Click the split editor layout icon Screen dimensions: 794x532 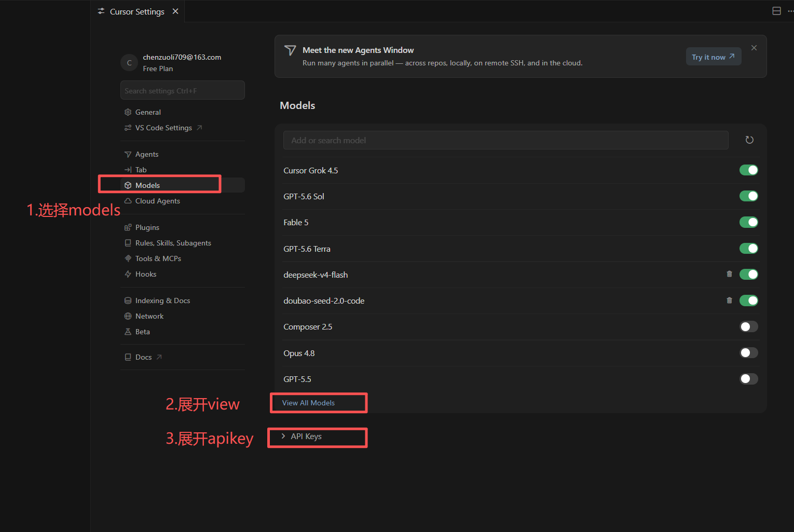pos(776,11)
